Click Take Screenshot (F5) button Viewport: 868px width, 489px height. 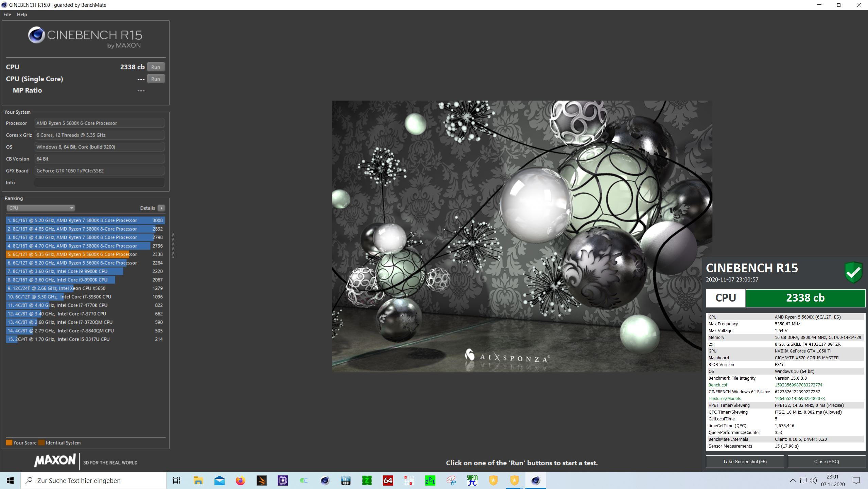click(x=745, y=461)
